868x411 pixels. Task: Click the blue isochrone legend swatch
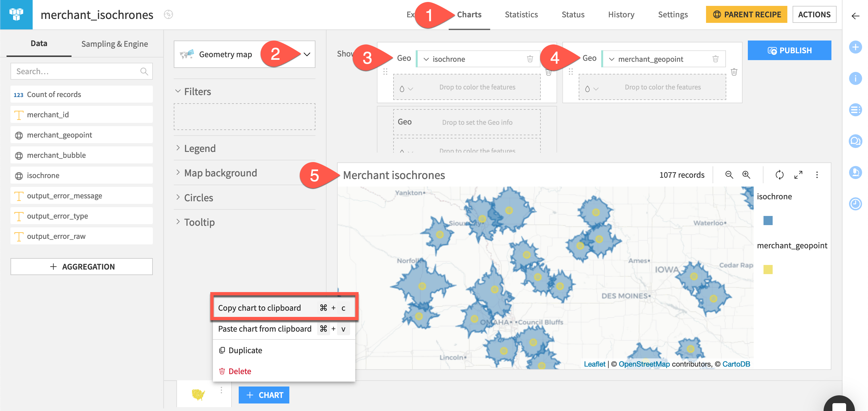point(768,221)
